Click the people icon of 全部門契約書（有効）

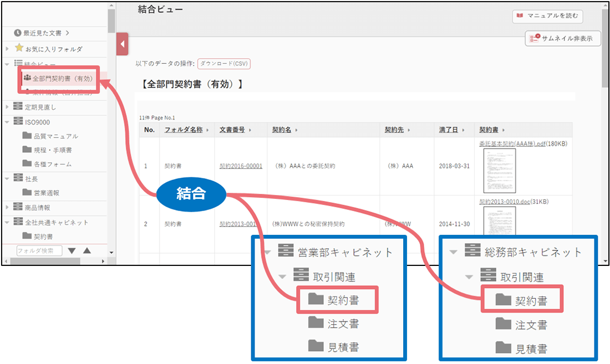[27, 78]
